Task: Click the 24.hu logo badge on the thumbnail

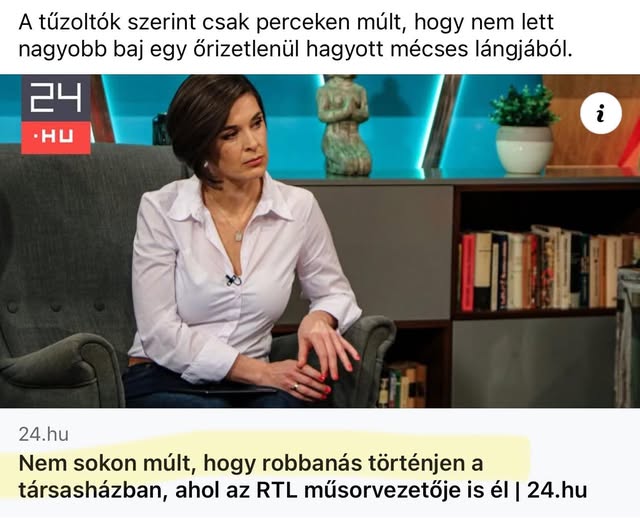Action: [56, 114]
